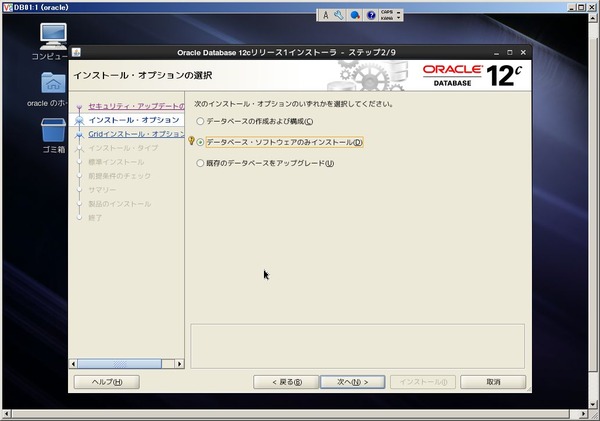Click VNC window bottom scroll right arrow
Screen dimensions: 600x421
(584, 413)
